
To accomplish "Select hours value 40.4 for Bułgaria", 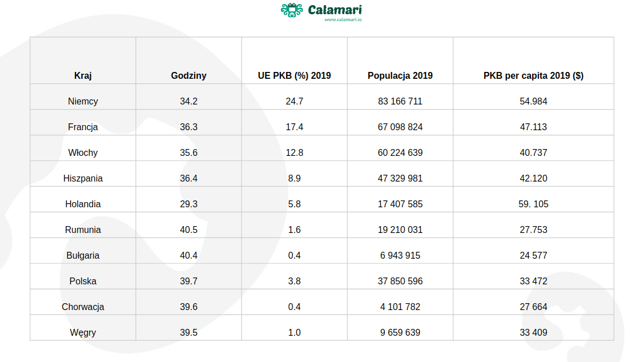I will 188,256.
